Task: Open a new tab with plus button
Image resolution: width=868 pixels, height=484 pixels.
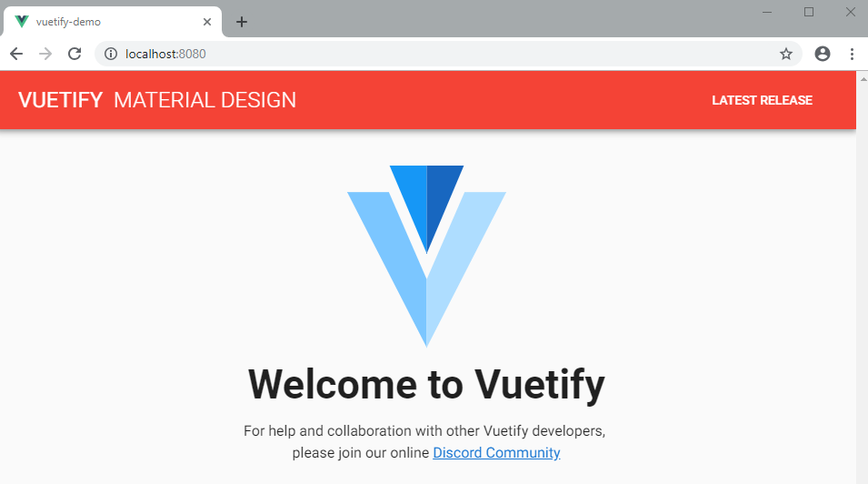Action: [242, 22]
